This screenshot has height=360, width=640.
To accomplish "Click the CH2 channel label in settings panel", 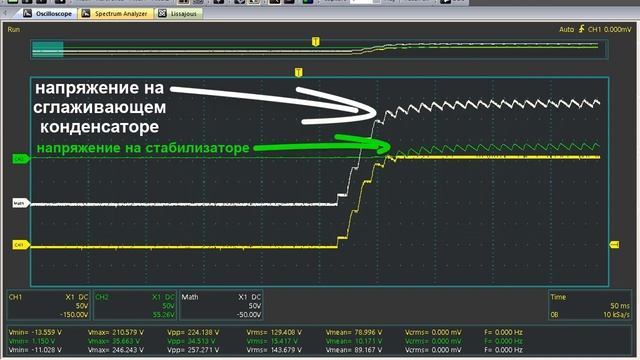I will (x=102, y=297).
